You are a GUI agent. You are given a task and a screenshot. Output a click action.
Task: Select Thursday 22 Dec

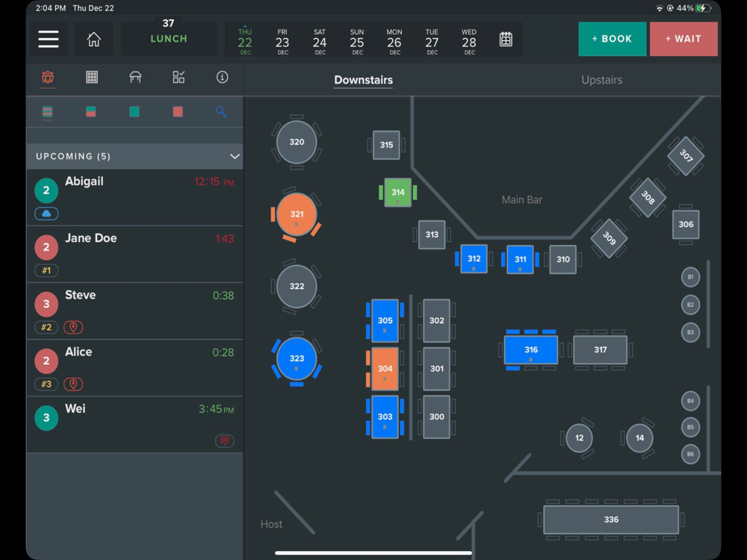pyautogui.click(x=245, y=42)
